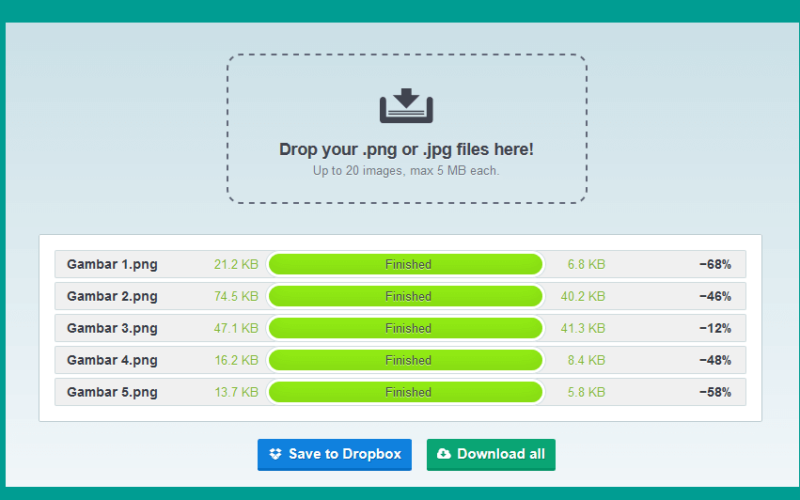800x500 pixels.
Task: Click the −46% savings value
Action: click(x=715, y=296)
